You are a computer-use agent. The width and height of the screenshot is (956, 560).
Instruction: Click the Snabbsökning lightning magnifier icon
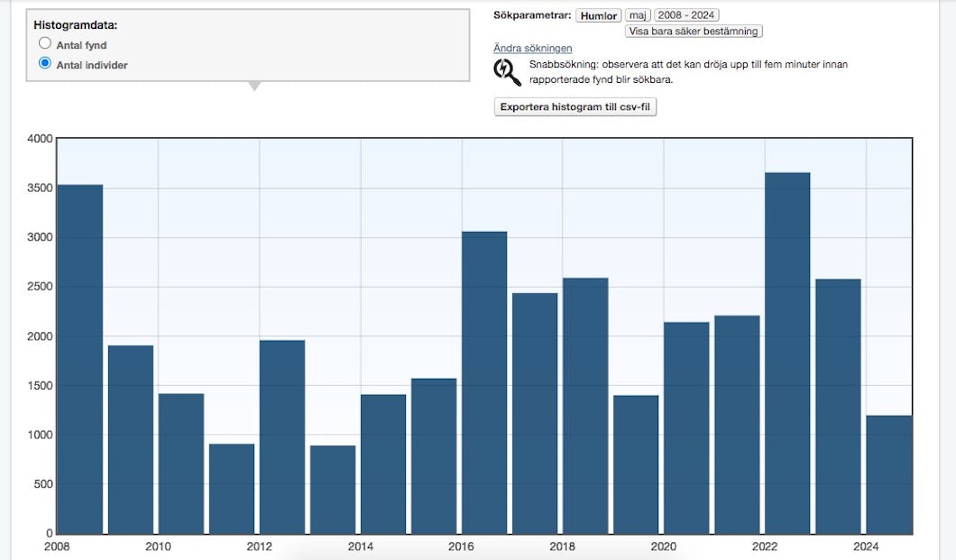point(507,72)
